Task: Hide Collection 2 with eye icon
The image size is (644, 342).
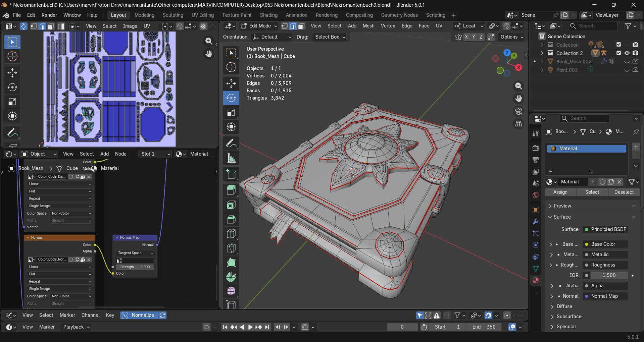Action: pyautogui.click(x=627, y=53)
